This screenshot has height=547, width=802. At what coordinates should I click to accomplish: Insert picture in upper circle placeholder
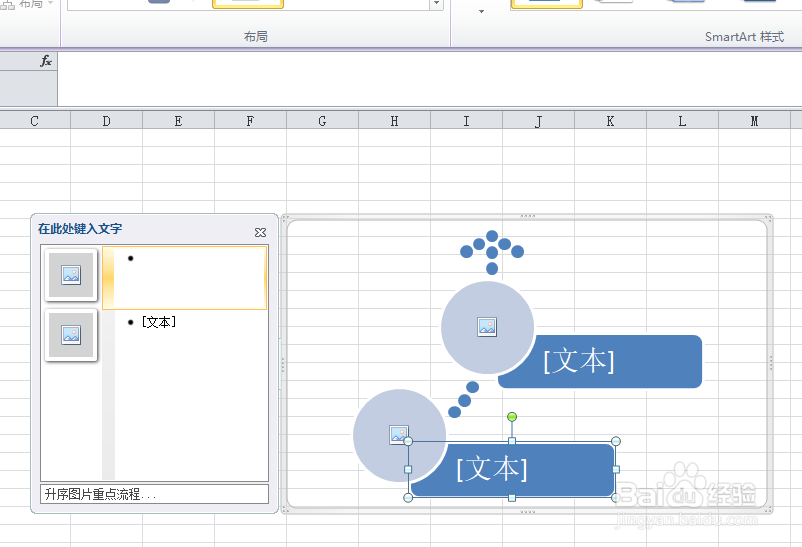[487, 327]
